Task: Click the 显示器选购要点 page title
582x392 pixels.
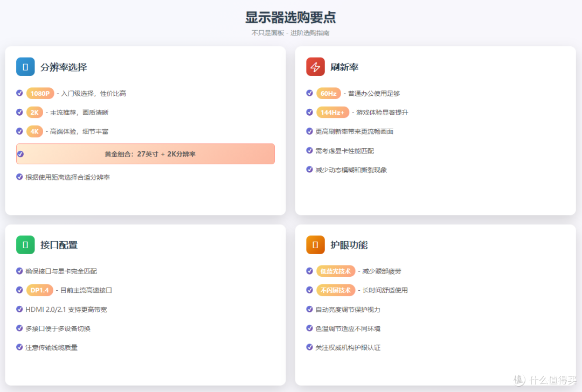Action: (x=290, y=17)
